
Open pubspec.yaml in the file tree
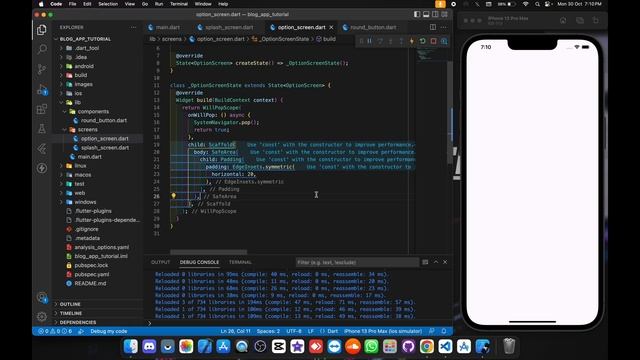tap(92, 274)
